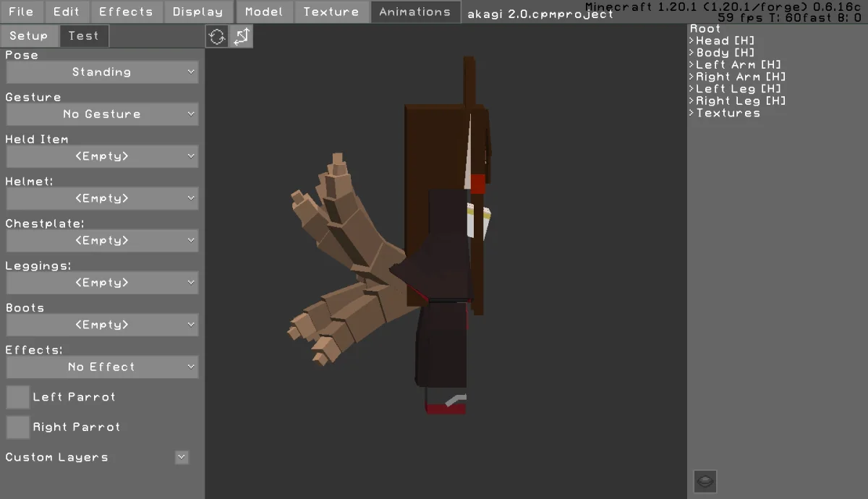Viewport: 868px width, 499px height.
Task: Switch to the Model tab
Action: click(x=264, y=12)
